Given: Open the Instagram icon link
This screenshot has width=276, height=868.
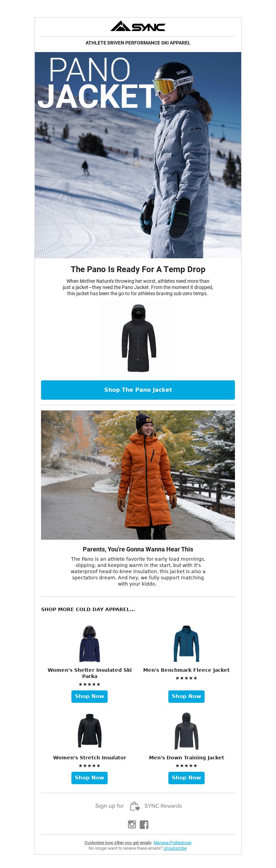Looking at the screenshot, I should click(132, 824).
